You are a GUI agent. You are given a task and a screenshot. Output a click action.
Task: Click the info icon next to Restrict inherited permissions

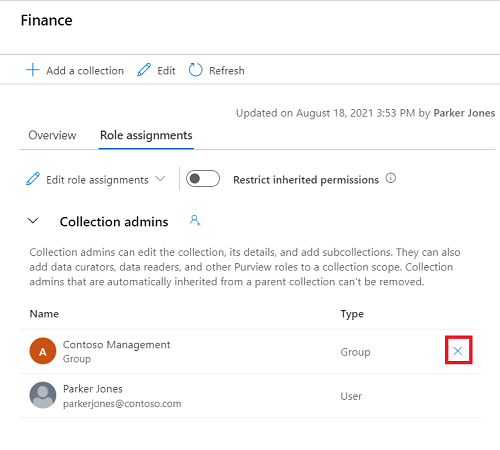point(391,178)
